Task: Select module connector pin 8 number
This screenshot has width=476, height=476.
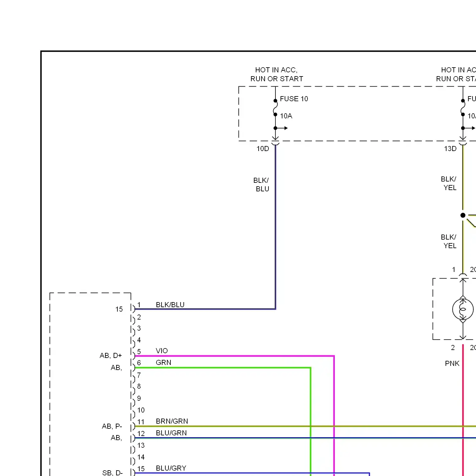Action: pyautogui.click(x=139, y=386)
